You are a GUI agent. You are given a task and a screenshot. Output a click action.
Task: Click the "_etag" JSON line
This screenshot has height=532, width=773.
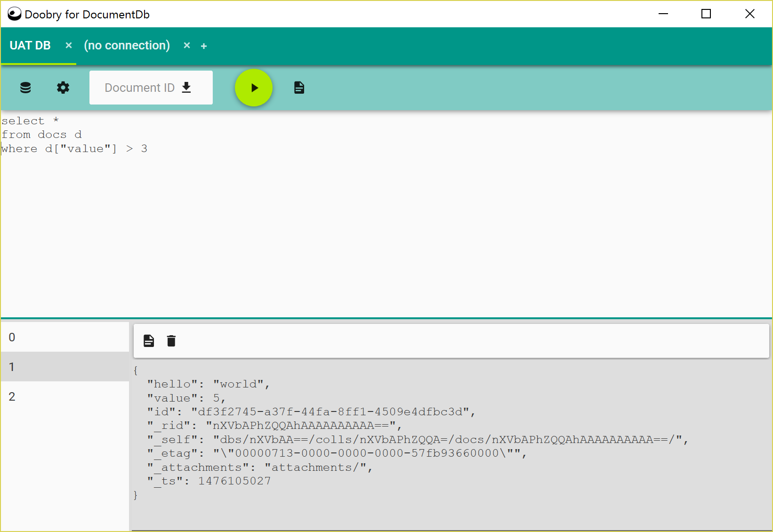click(337, 453)
